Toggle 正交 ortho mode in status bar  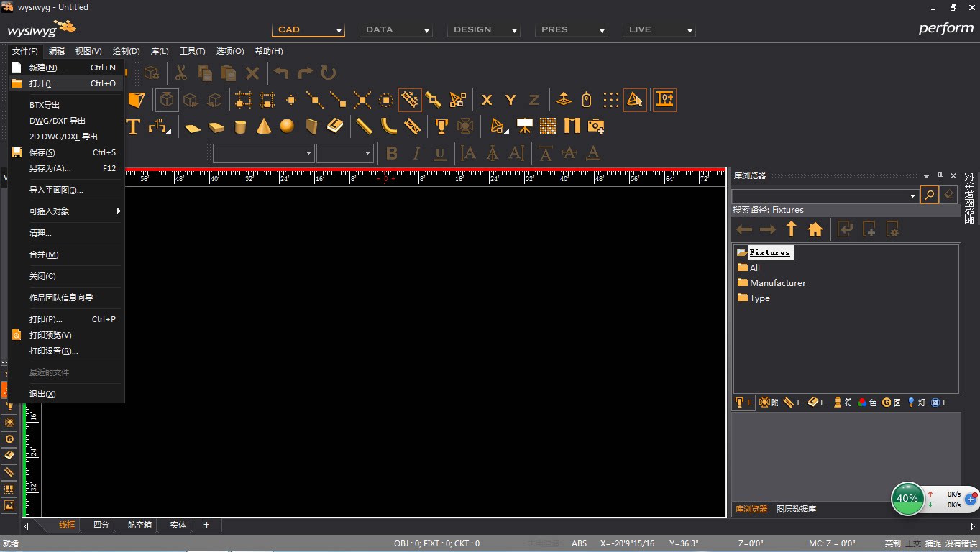point(912,543)
